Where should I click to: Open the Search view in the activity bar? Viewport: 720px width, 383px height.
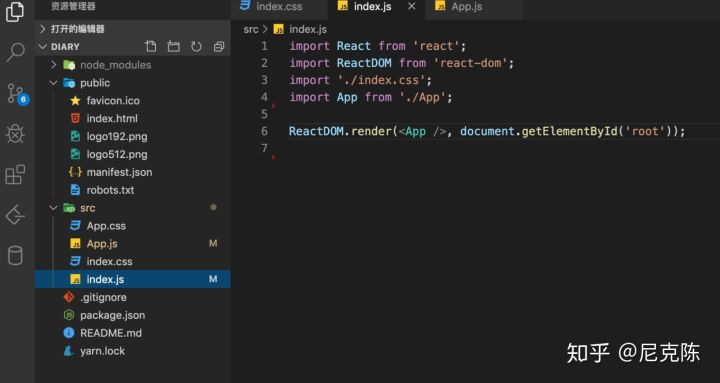tap(15, 52)
